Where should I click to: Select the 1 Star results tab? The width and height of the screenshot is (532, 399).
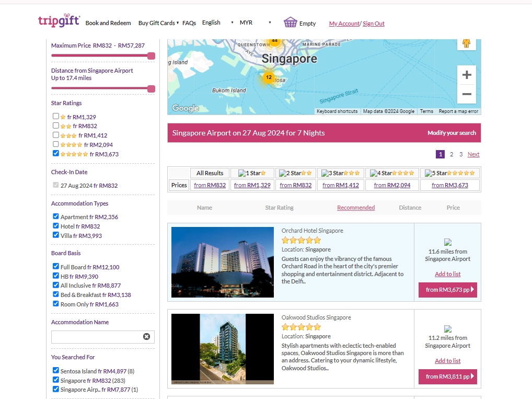tap(252, 173)
